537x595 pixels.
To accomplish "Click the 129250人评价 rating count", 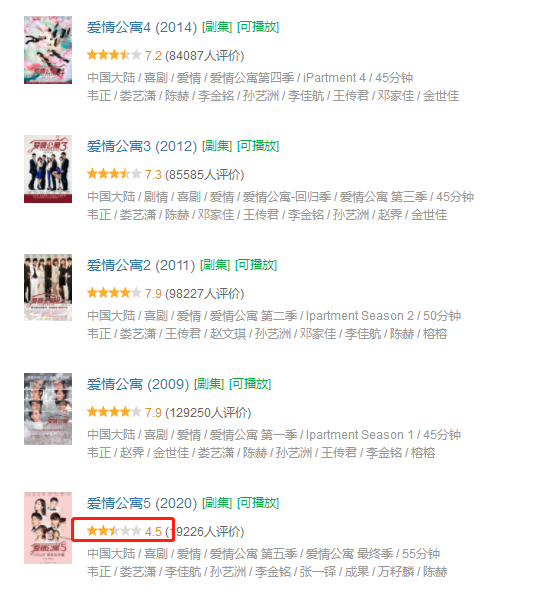I will tap(208, 412).
